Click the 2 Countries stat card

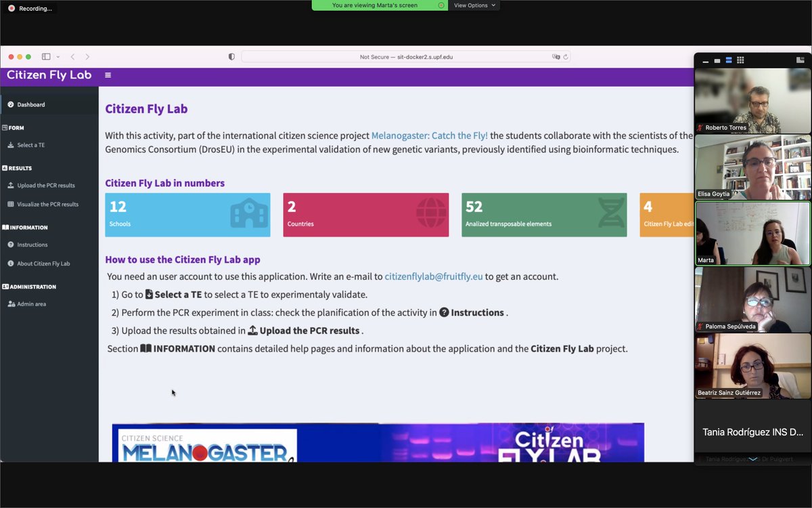[366, 215]
